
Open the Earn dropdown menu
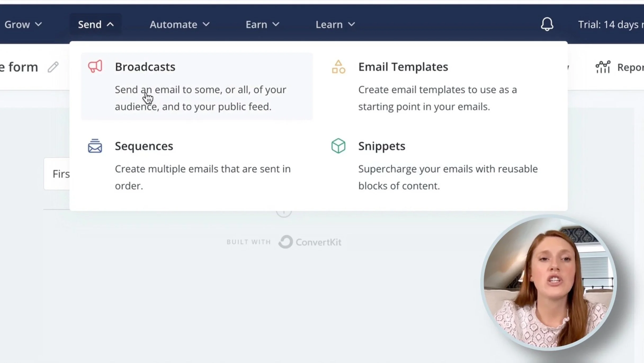point(262,24)
